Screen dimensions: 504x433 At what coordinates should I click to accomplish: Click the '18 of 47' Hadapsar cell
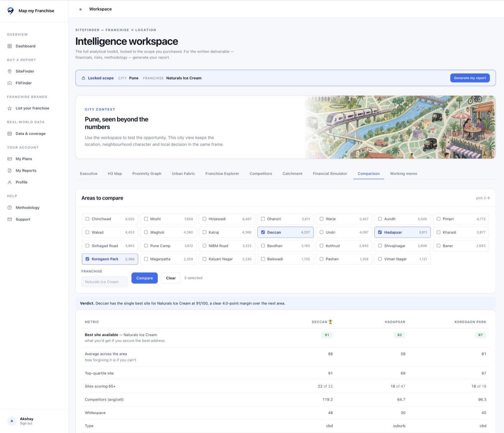pyautogui.click(x=398, y=386)
